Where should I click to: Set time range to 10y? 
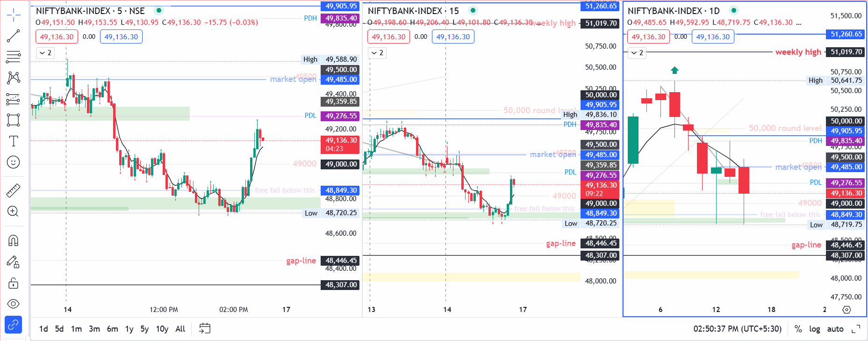(x=162, y=329)
